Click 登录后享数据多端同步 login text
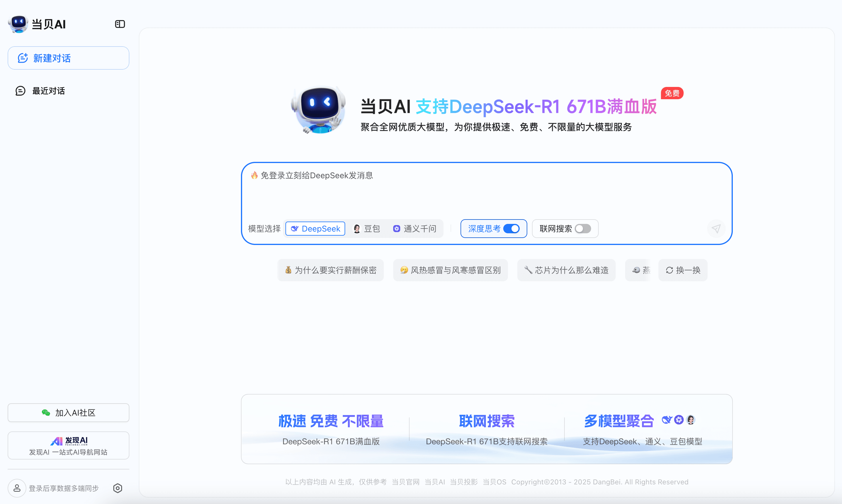 (x=64, y=488)
